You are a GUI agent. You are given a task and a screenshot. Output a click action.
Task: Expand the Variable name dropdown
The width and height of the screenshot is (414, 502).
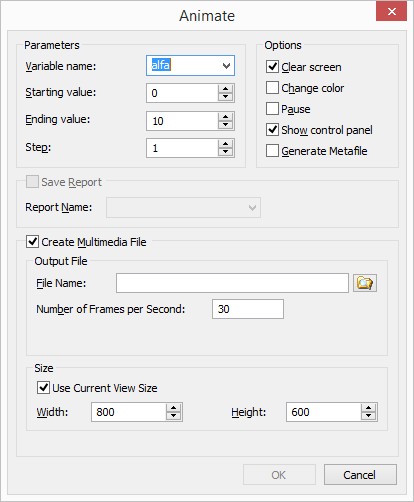tap(226, 66)
